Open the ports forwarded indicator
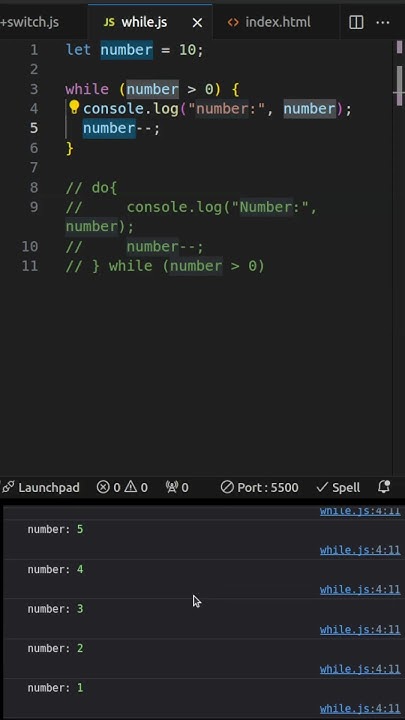 point(177,487)
